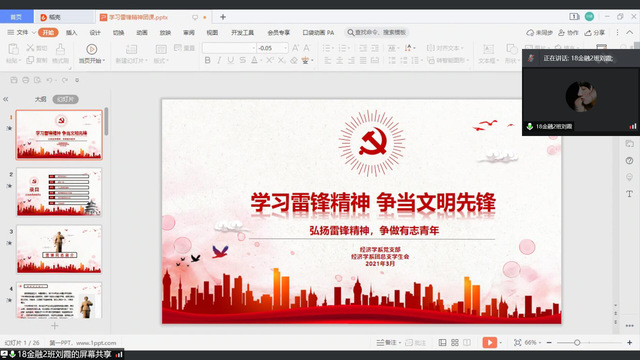Viewport: 640px width, 360px height.
Task: Toggle italic formatting
Action: click(x=219, y=60)
